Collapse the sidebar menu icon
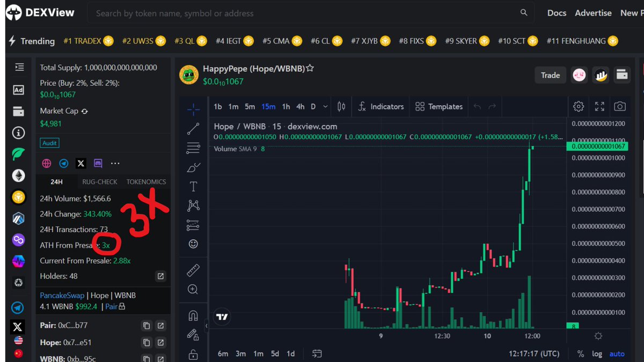The height and width of the screenshot is (362, 644). [x=19, y=67]
